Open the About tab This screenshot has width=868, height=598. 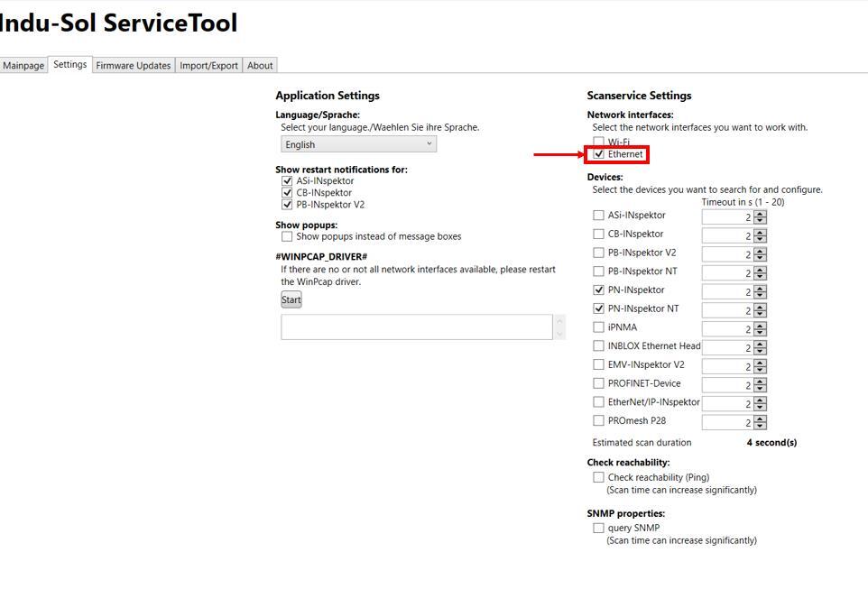(x=260, y=65)
